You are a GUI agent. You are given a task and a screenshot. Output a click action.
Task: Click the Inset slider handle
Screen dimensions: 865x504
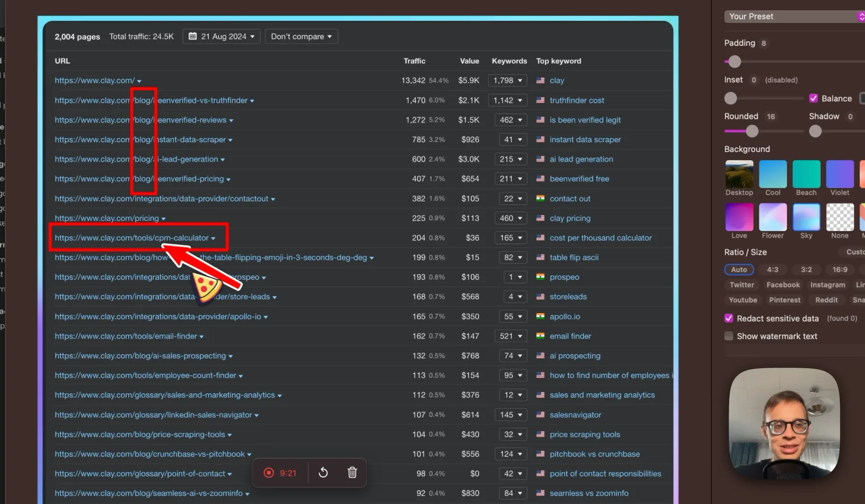pyautogui.click(x=730, y=98)
